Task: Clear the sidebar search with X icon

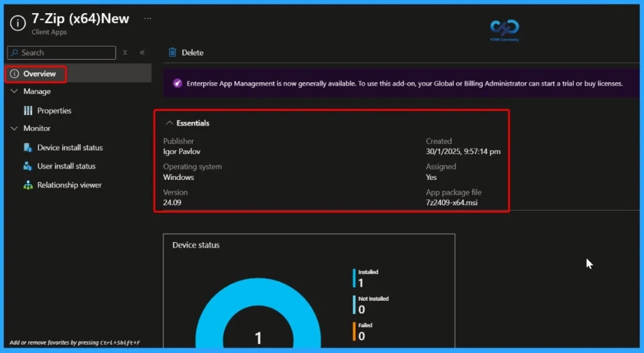Action: pos(125,53)
